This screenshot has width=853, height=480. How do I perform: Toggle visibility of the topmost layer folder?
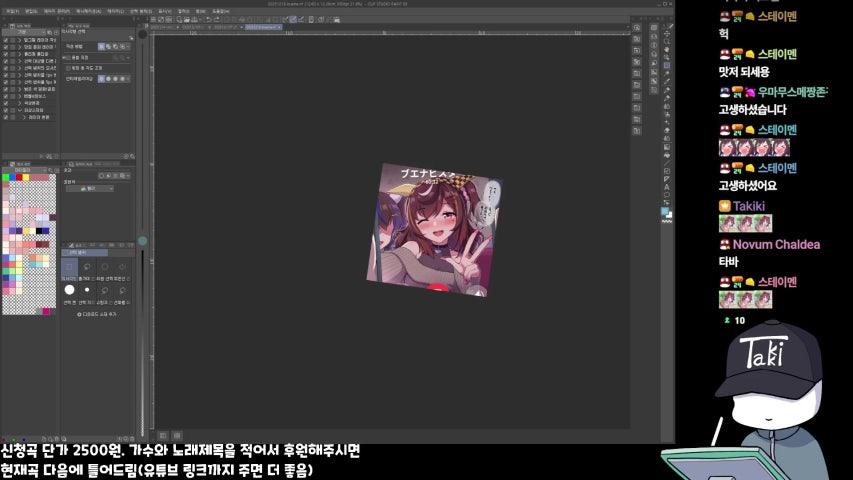point(5,40)
